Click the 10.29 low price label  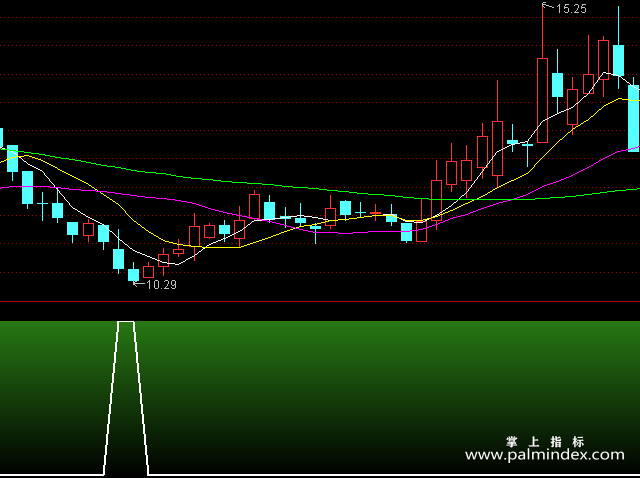tap(161, 285)
